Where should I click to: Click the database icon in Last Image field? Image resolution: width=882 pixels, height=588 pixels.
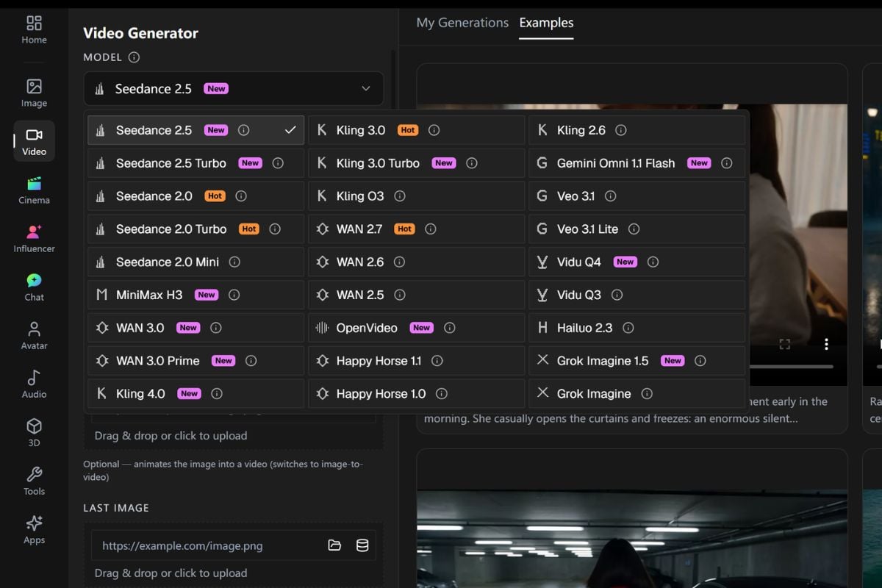pyautogui.click(x=362, y=545)
